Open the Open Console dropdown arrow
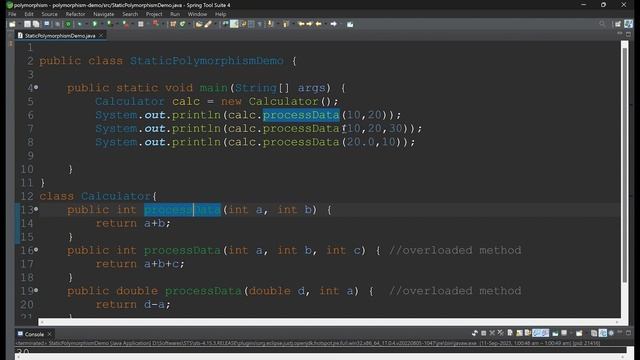Image resolution: width=640 pixels, height=360 pixels. point(586,333)
